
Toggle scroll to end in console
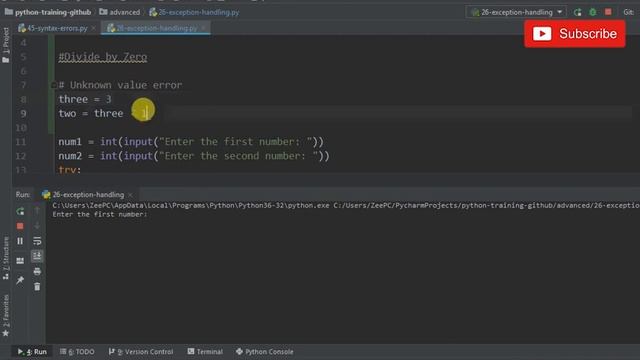coord(37,256)
